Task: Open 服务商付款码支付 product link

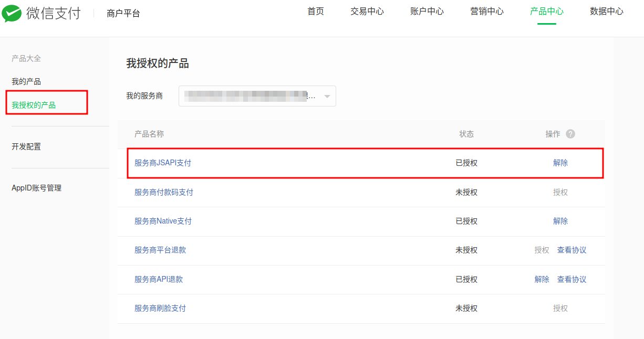Action: [164, 192]
